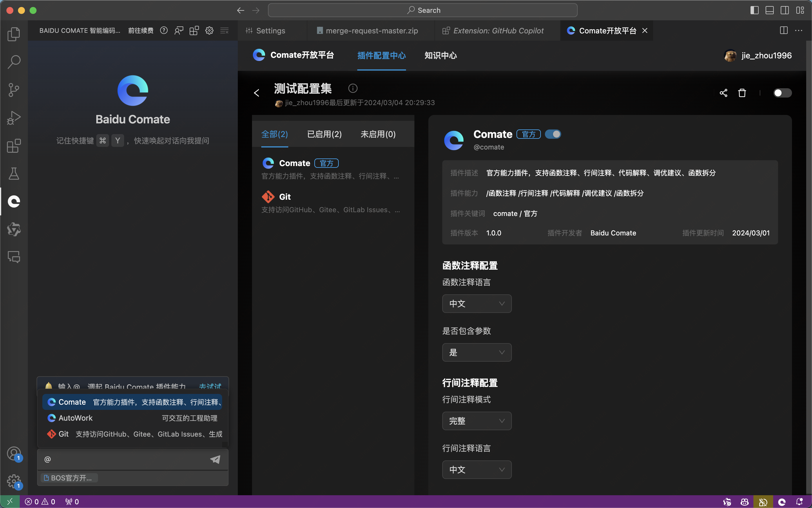Click ports indicator showing 0 in status bar
Screen dimensions: 812x508
72,502
